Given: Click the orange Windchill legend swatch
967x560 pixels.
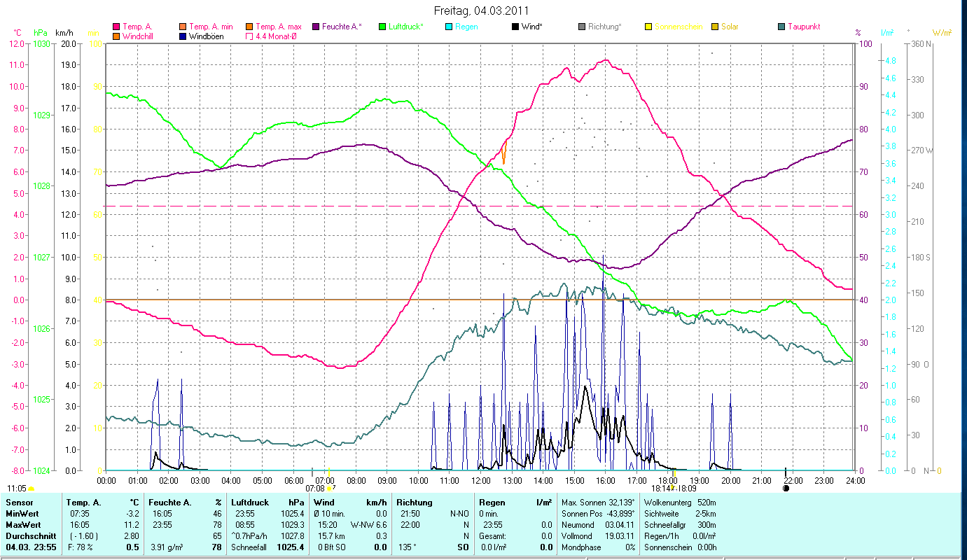Looking at the screenshot, I should point(116,36).
